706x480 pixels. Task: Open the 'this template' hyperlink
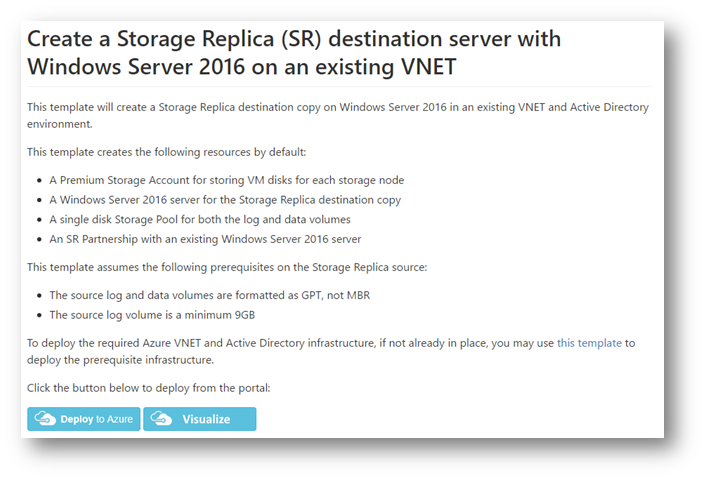[x=589, y=343]
